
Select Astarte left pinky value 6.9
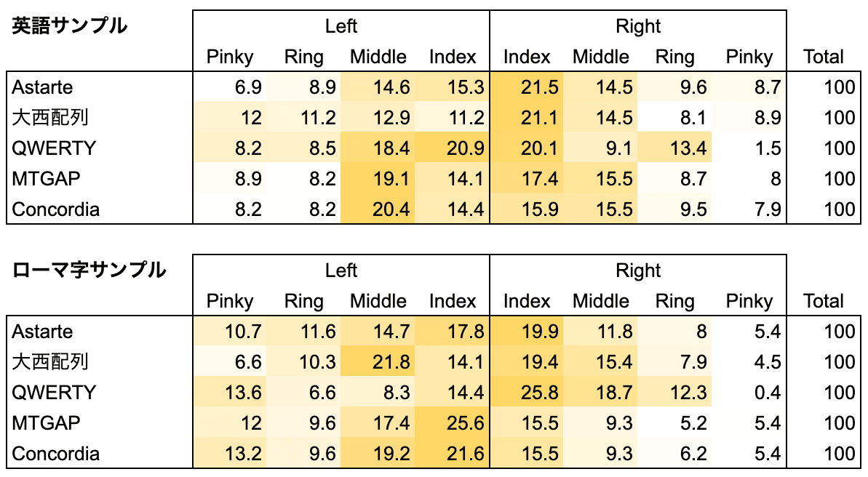tap(230, 87)
